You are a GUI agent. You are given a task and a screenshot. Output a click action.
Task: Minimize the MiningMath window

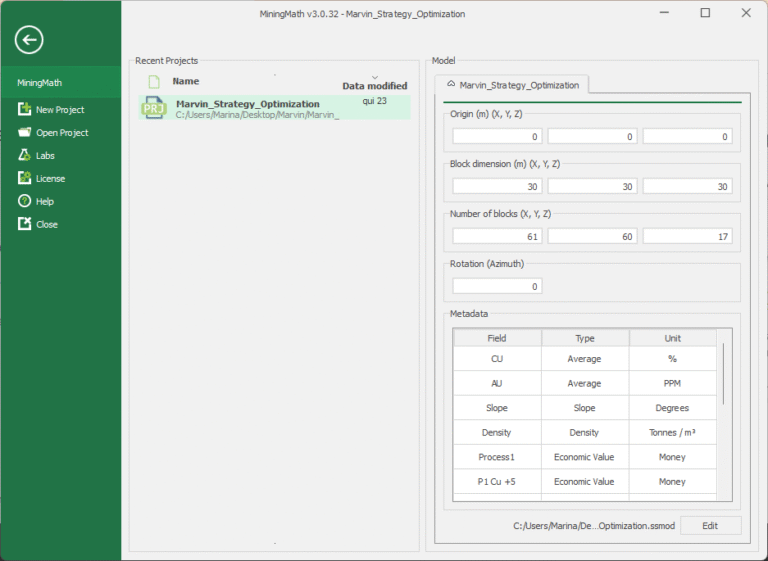pyautogui.click(x=665, y=13)
